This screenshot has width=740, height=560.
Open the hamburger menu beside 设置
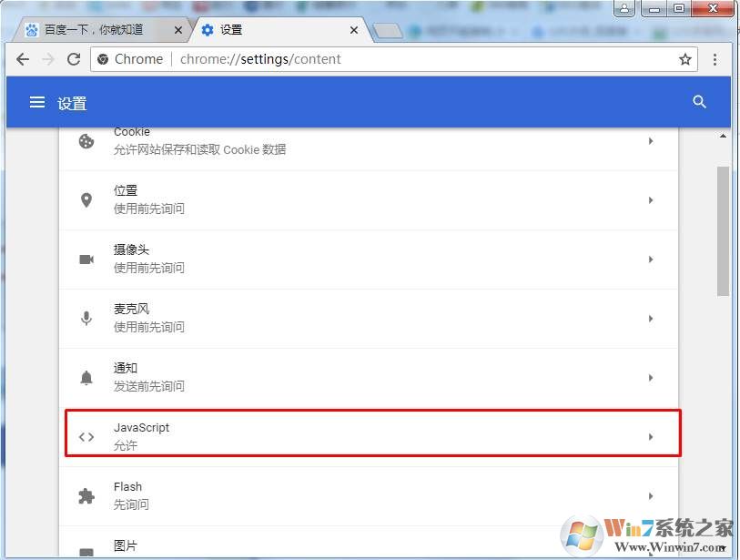(37, 103)
